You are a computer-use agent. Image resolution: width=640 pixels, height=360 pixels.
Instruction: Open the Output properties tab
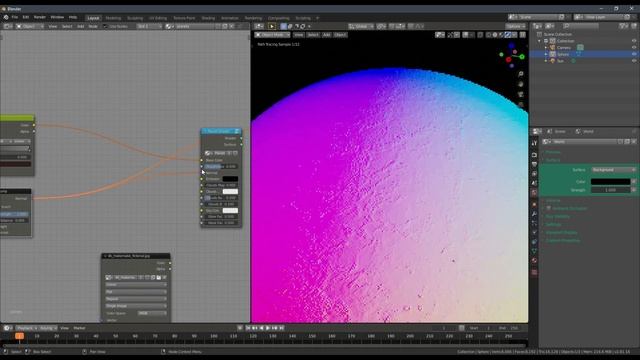click(534, 164)
